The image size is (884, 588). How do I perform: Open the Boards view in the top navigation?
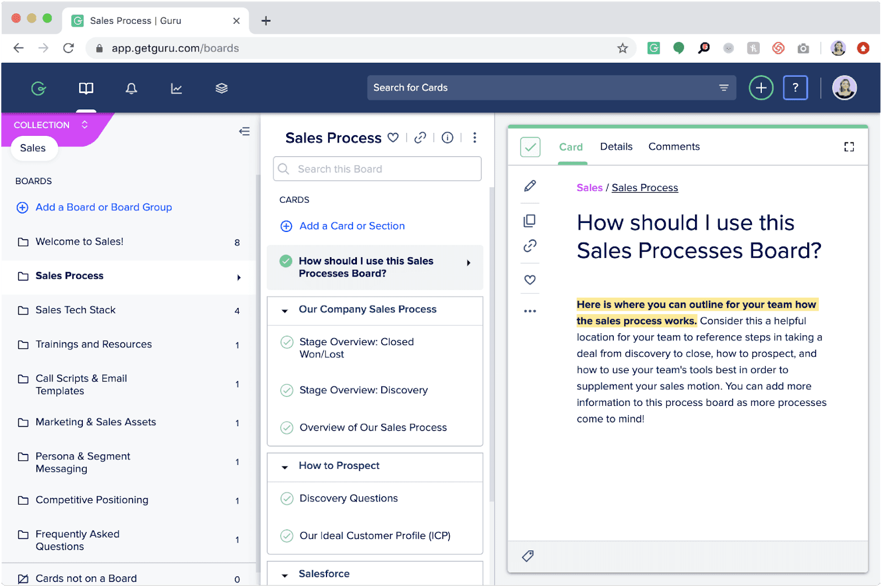[86, 88]
